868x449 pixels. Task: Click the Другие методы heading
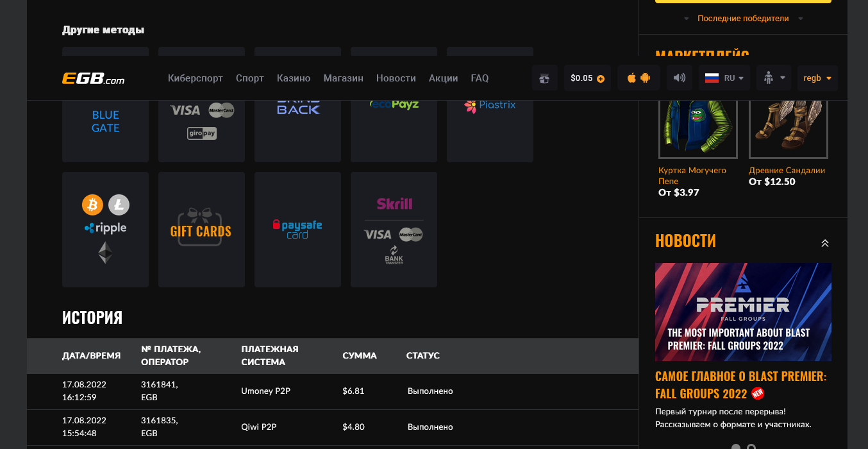tap(103, 30)
